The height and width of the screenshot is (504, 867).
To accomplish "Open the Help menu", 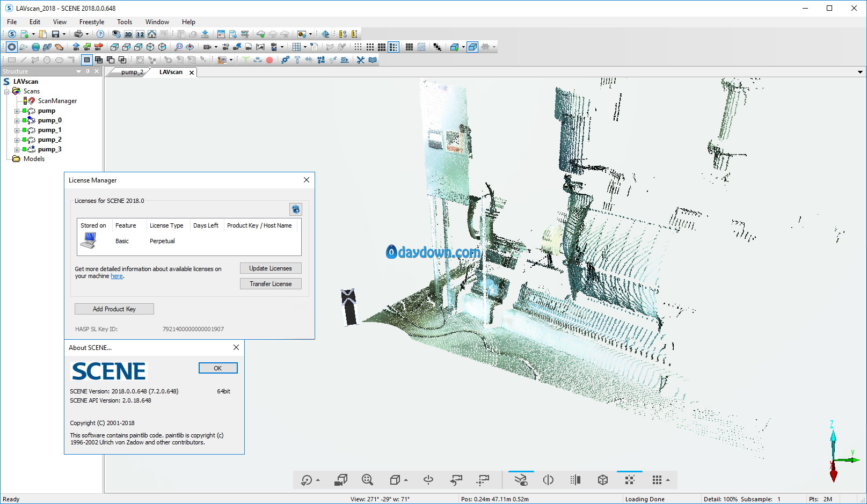I will [x=188, y=22].
